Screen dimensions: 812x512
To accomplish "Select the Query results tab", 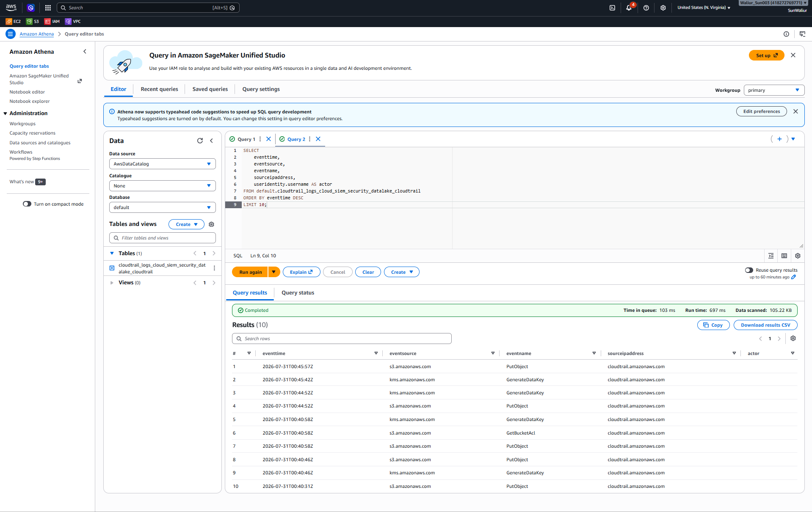I will pos(250,293).
